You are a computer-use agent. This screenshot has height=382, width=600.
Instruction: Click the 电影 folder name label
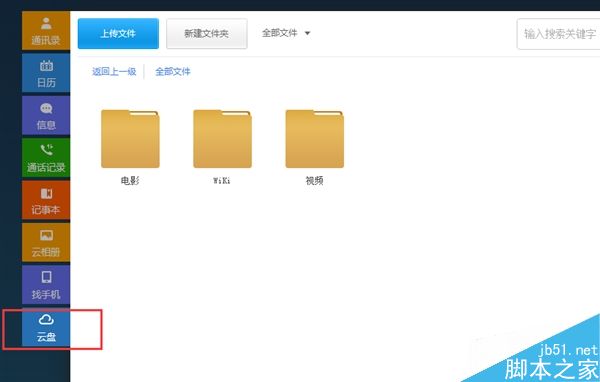[130, 180]
